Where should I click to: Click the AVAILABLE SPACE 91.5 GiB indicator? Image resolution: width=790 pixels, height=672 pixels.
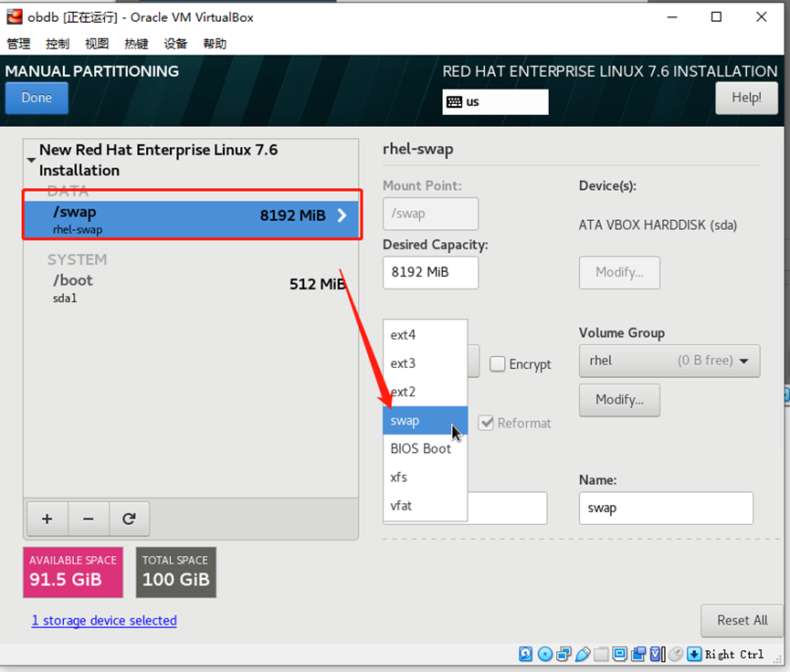72,572
